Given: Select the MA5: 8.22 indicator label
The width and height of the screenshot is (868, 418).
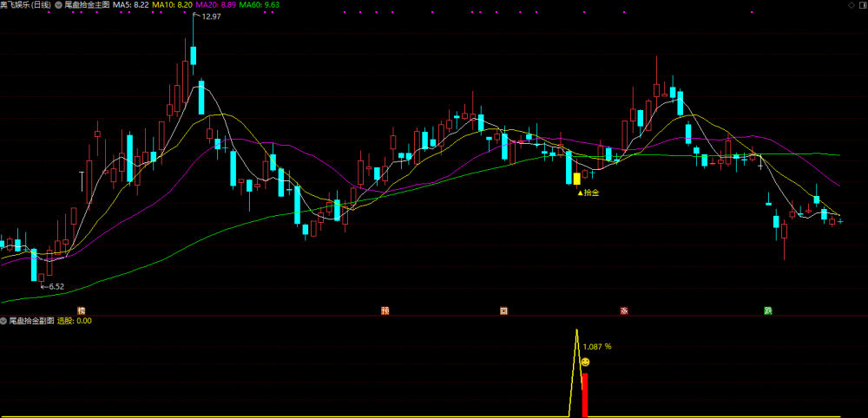Looking at the screenshot, I should coord(131,4).
